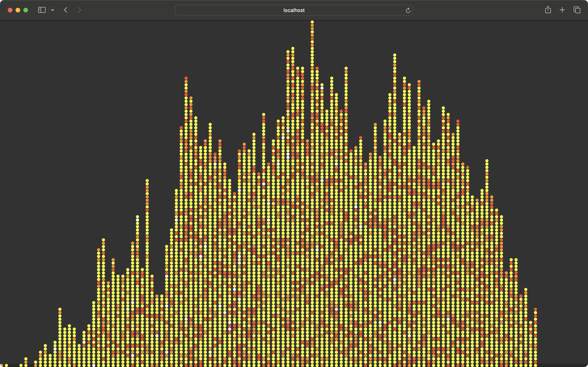Click the forward navigation arrow
The width and height of the screenshot is (588, 367).
pyautogui.click(x=79, y=10)
